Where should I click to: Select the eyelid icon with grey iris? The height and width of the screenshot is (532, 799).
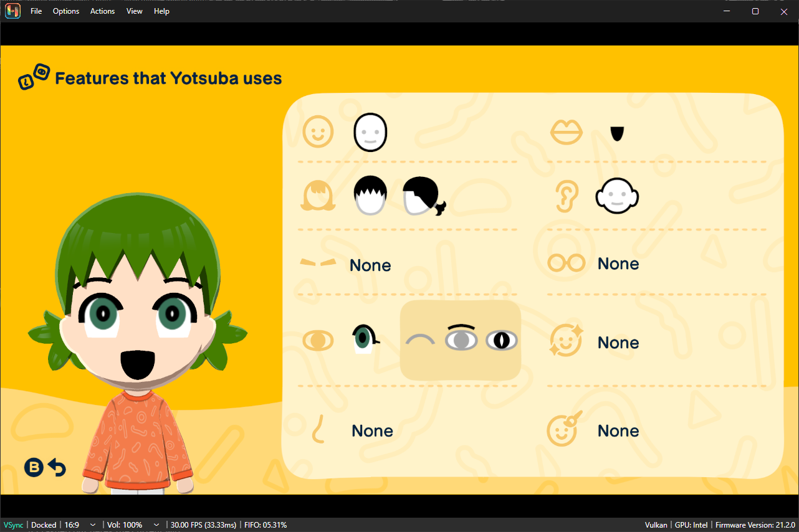pyautogui.click(x=461, y=337)
